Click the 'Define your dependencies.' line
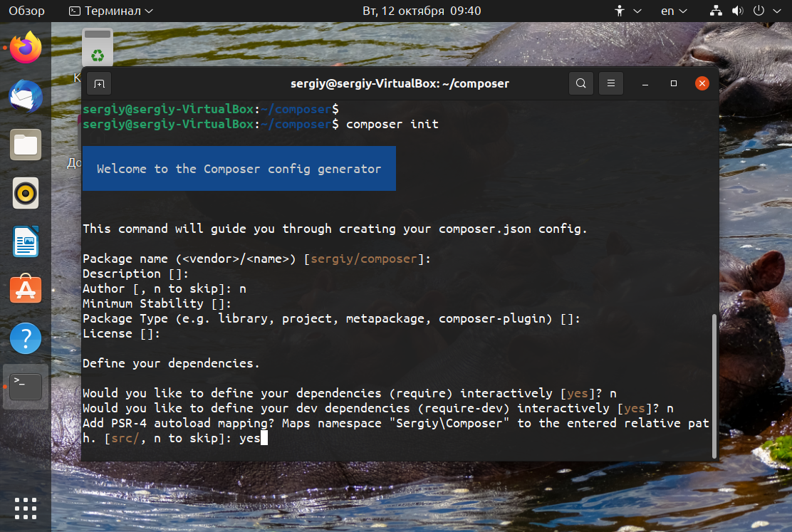 click(x=171, y=363)
